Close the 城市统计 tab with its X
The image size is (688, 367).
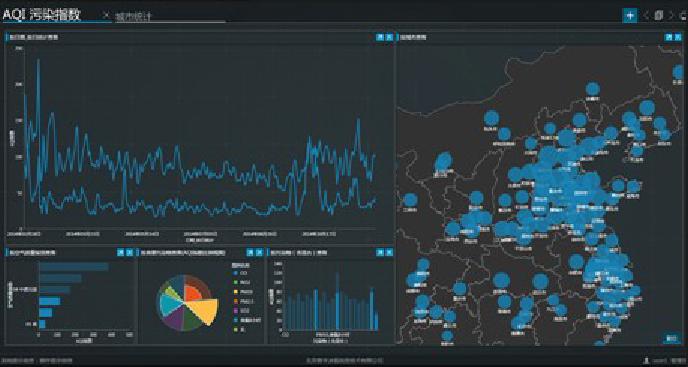click(106, 15)
